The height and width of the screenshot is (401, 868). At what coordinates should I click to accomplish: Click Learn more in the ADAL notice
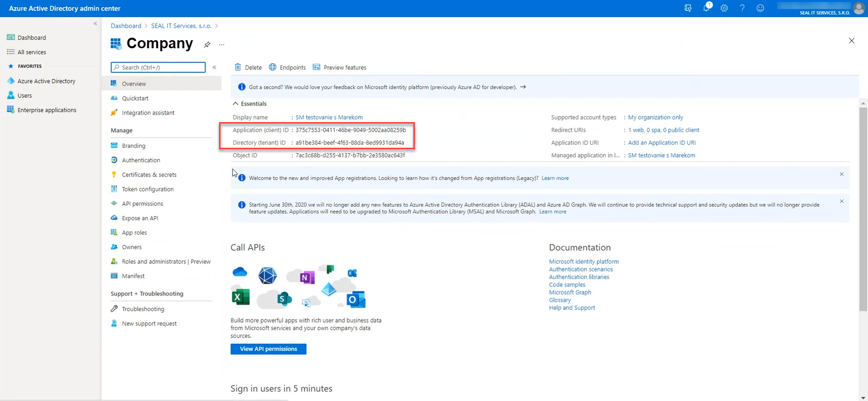point(553,212)
